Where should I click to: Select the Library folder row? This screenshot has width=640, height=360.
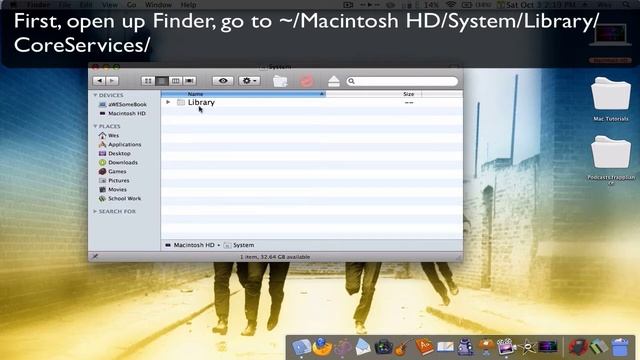(311, 102)
